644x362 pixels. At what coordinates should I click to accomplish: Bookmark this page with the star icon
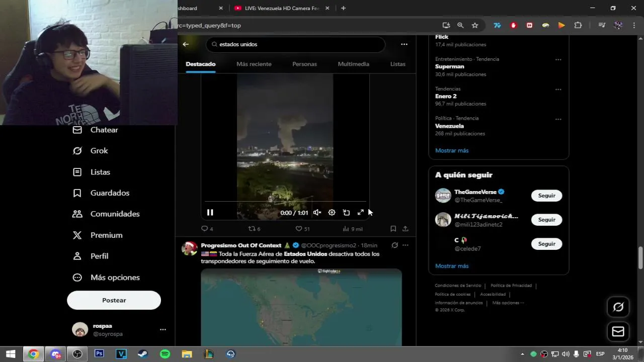point(475,25)
